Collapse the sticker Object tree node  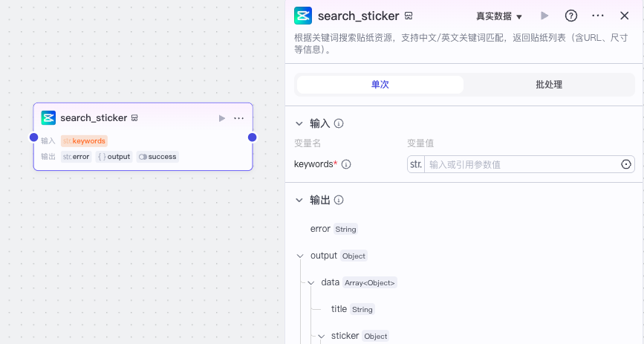(322, 337)
